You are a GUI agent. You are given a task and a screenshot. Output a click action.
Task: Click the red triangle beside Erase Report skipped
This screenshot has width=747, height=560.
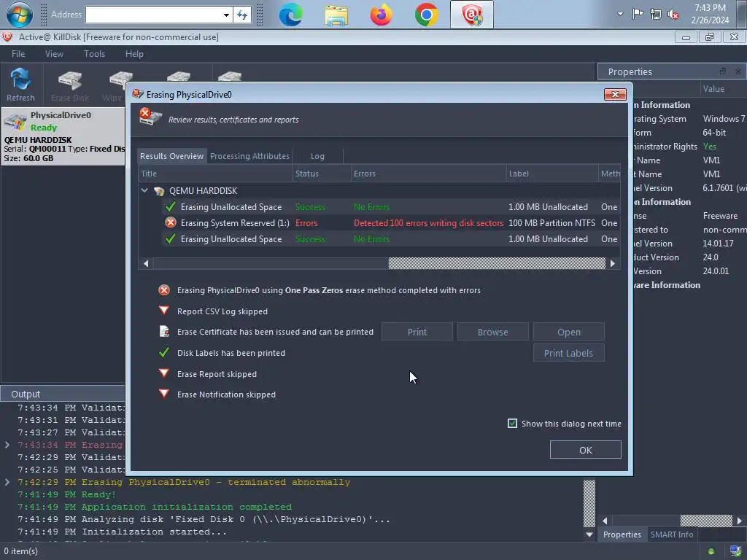click(164, 373)
